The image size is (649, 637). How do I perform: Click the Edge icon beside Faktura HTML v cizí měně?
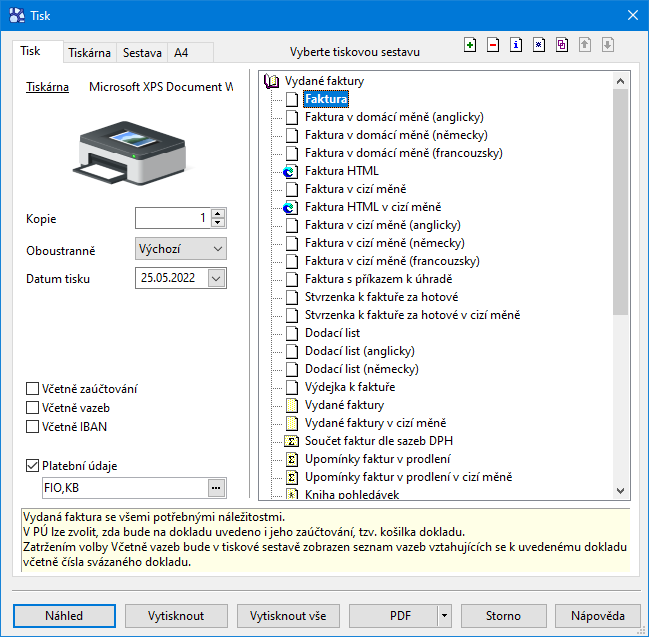click(x=291, y=207)
